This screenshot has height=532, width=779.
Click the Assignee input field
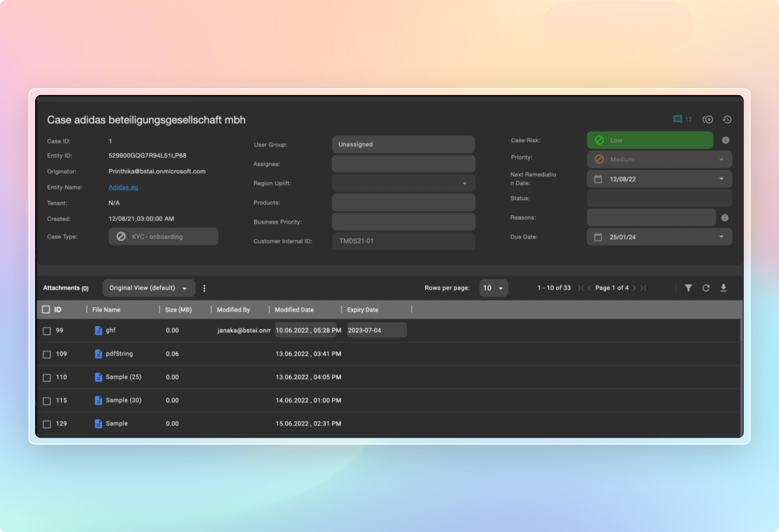(403, 164)
